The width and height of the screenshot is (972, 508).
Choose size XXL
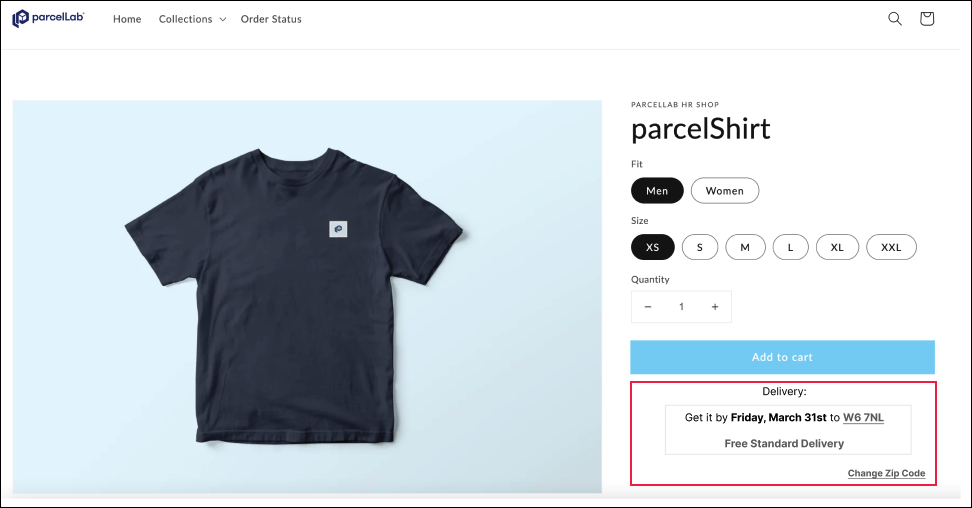(891, 247)
